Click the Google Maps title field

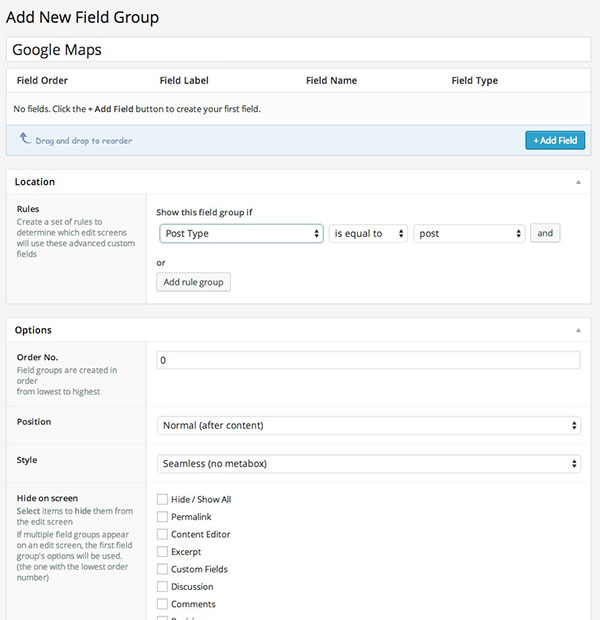pyautogui.click(x=298, y=49)
